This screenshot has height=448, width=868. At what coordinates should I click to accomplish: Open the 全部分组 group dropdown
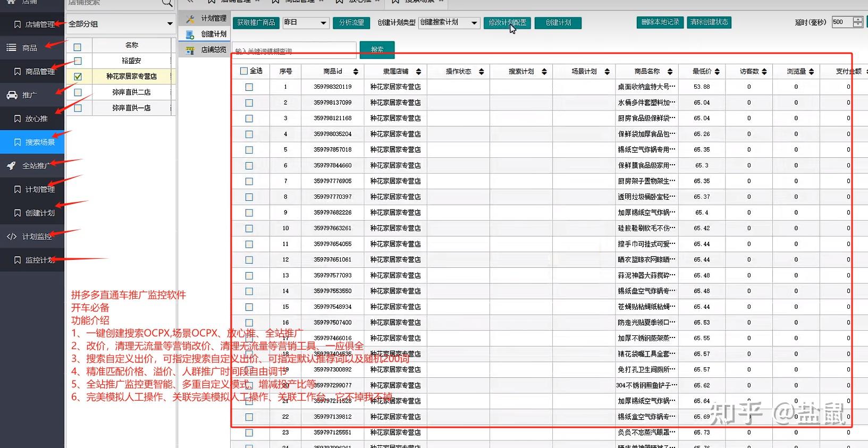coord(121,24)
